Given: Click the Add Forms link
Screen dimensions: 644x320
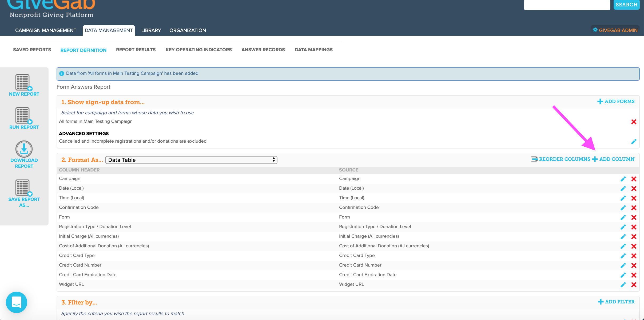Looking at the screenshot, I should click(616, 102).
